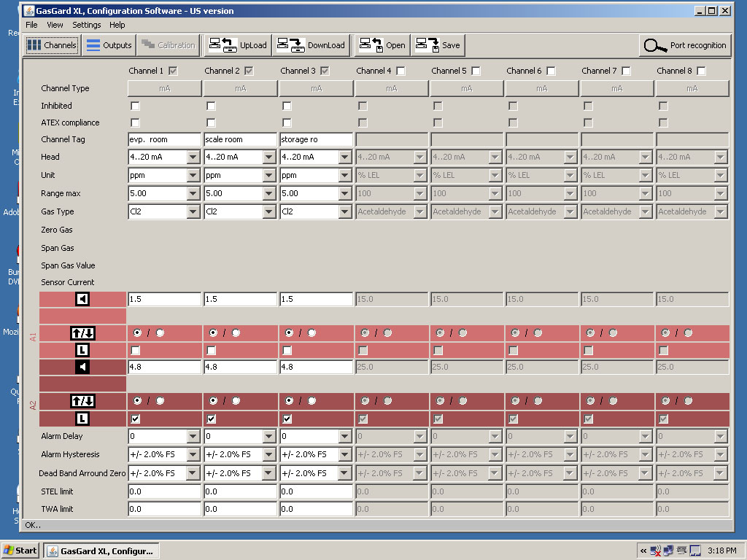Open the File menu
Screen dimensions: 747x560
point(31,25)
